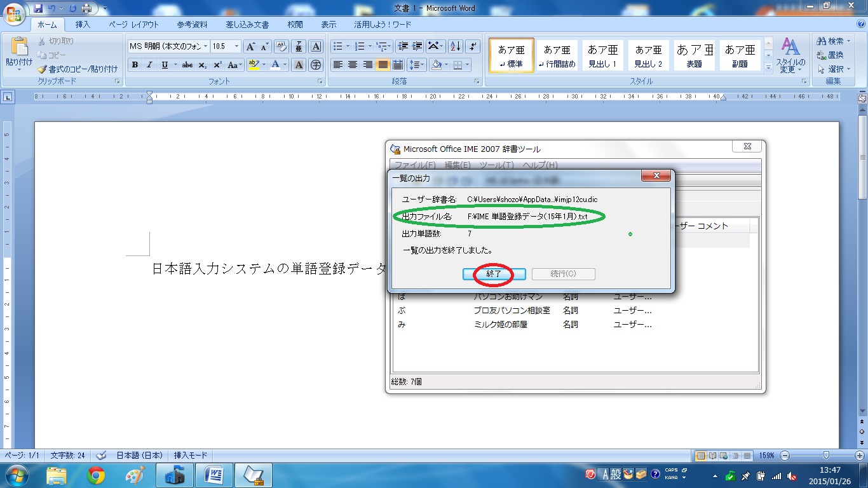
Task: Switch to the ページ レイアウト ribbon tab
Action: click(x=133, y=25)
